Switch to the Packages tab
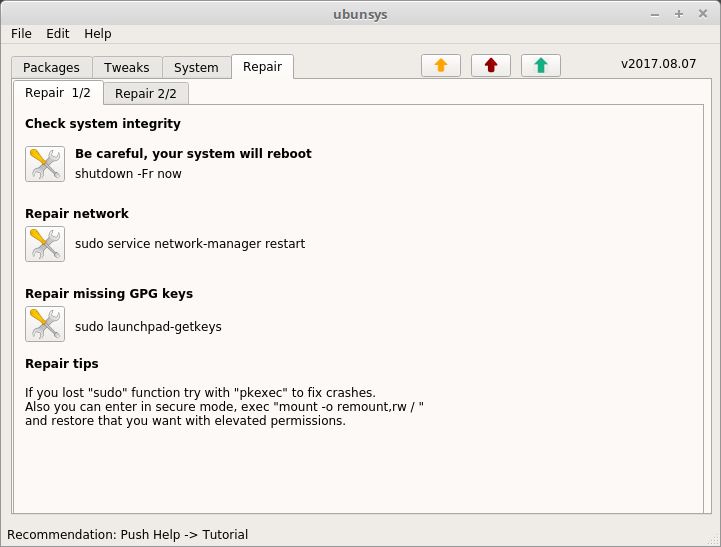Screen dimensions: 721x547 pyautogui.click(x=52, y=68)
